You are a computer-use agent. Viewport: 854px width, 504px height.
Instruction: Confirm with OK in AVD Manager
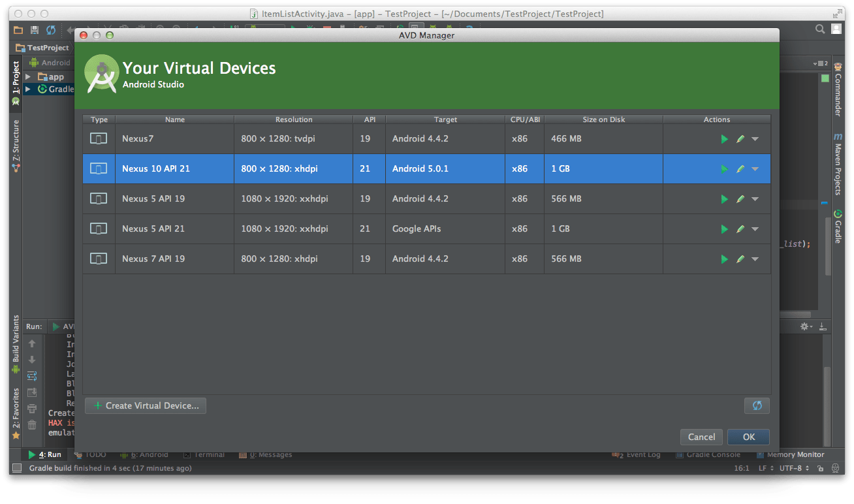(748, 437)
